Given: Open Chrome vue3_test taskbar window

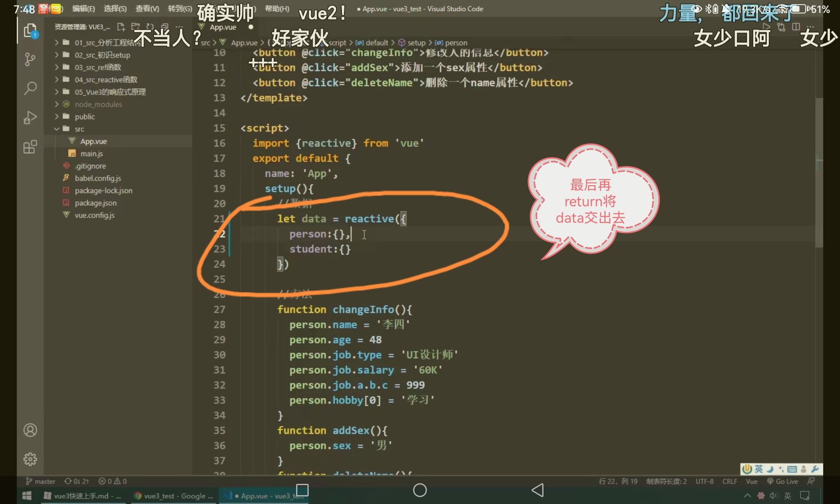Looking at the screenshot, I should tap(173, 496).
